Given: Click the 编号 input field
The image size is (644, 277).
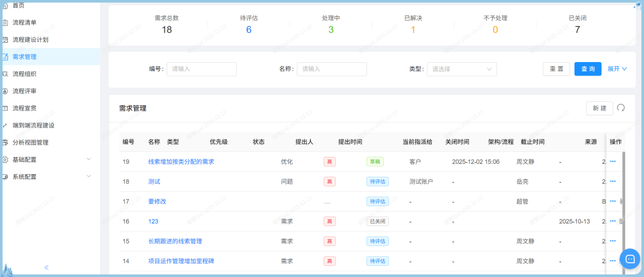Looking at the screenshot, I should 202,69.
